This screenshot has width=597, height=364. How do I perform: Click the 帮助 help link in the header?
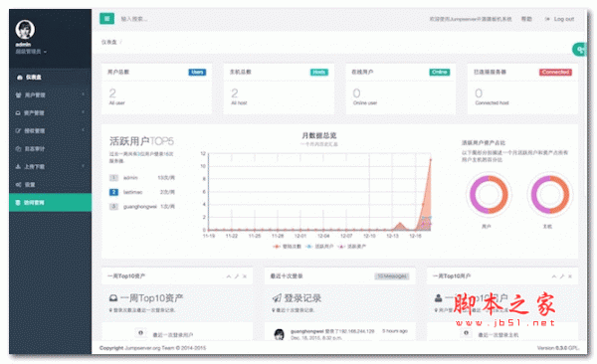(x=526, y=19)
